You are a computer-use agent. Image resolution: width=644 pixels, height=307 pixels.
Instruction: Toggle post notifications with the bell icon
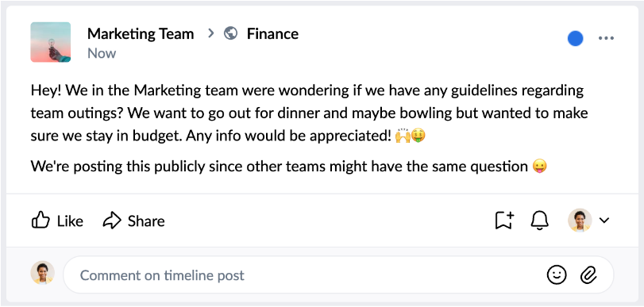[x=540, y=221]
